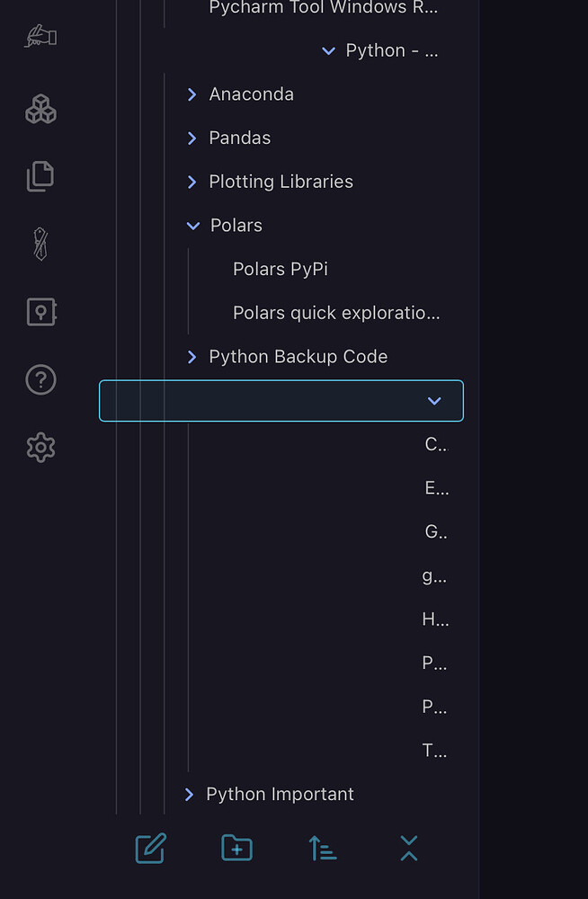Create a new note with pencil icon
Image resolution: width=588 pixels, height=899 pixels.
point(151,848)
